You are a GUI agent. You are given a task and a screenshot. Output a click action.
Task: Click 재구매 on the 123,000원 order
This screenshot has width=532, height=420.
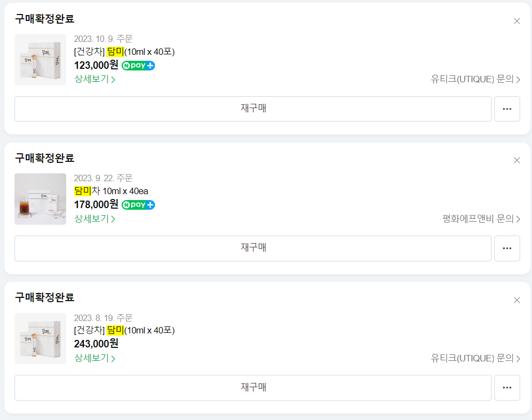coord(253,109)
